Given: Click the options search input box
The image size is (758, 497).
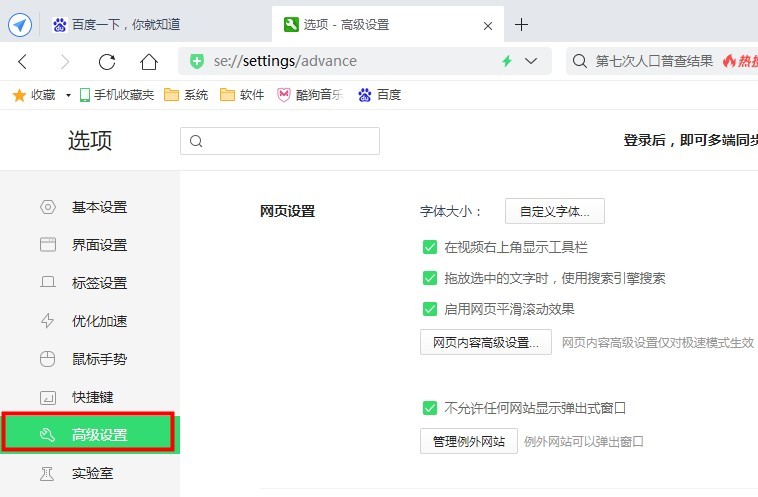Looking at the screenshot, I should tap(280, 141).
